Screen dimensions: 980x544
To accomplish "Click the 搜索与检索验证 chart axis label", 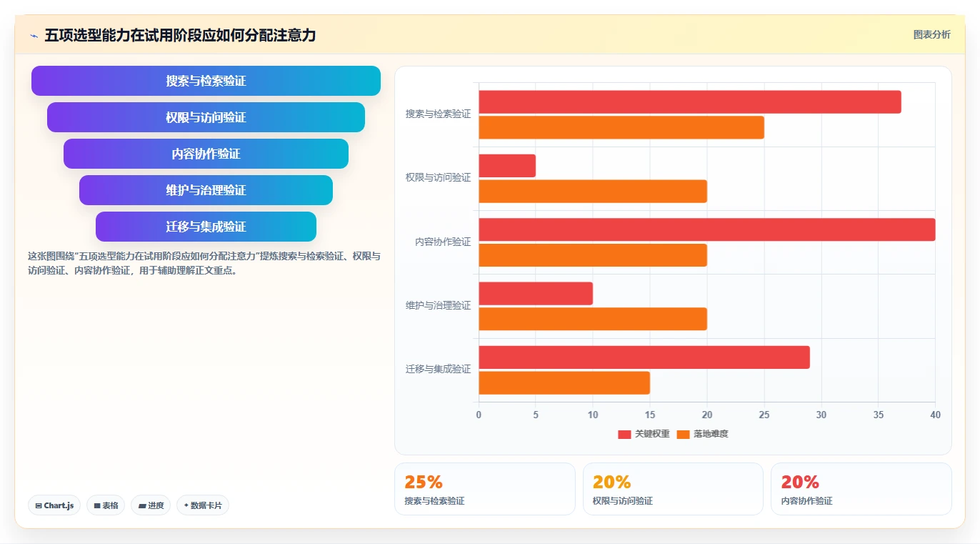I will (x=438, y=114).
